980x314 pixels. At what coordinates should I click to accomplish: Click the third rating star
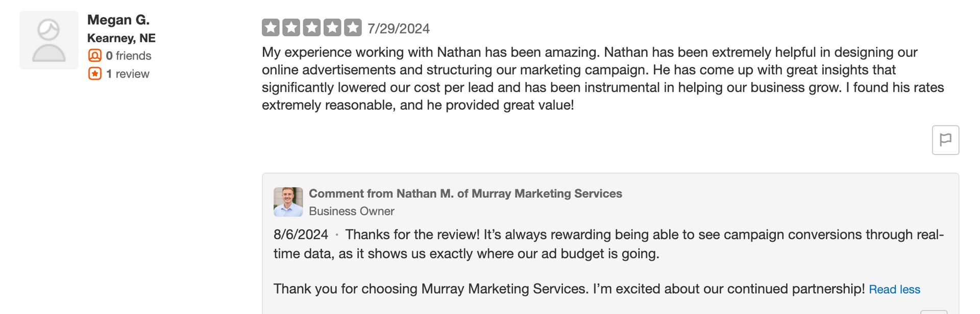[312, 28]
